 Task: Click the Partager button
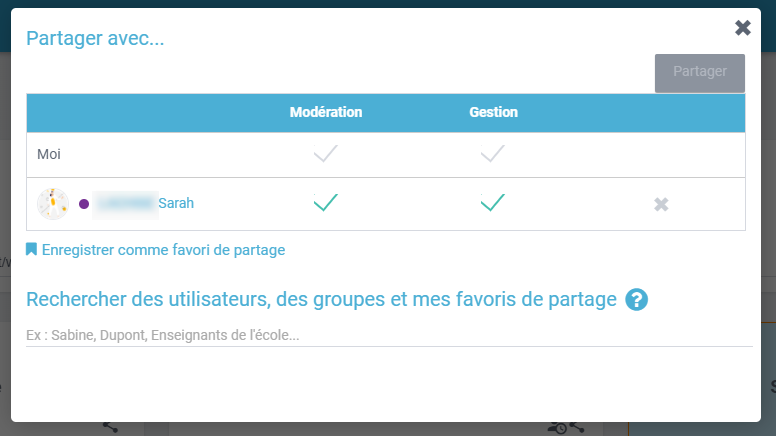tap(700, 73)
